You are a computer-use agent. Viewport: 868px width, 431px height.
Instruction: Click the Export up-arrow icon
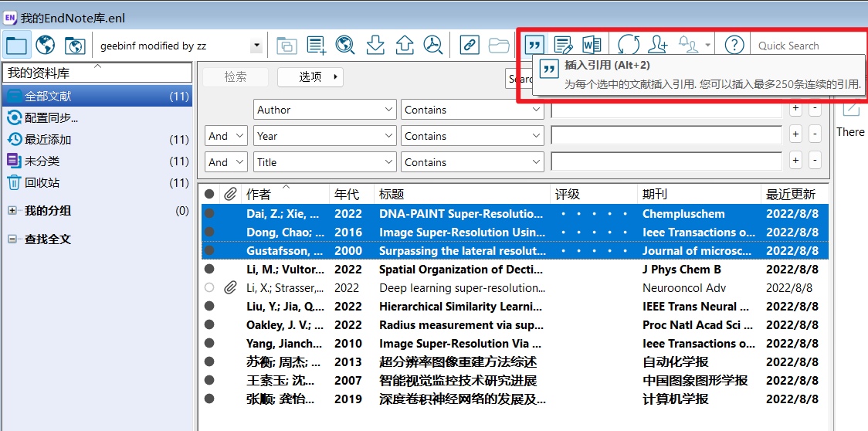(x=405, y=45)
